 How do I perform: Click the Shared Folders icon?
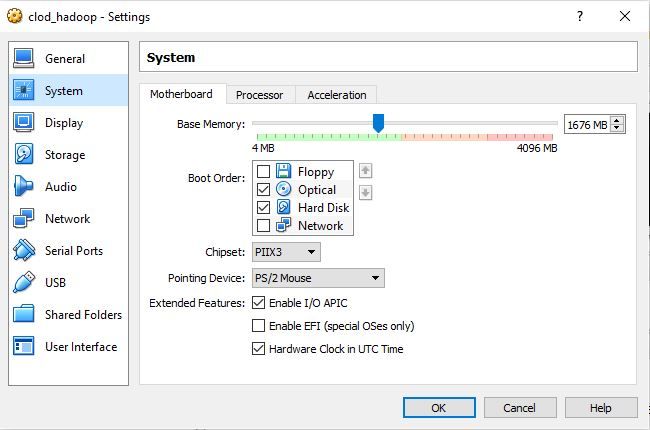[x=24, y=315]
